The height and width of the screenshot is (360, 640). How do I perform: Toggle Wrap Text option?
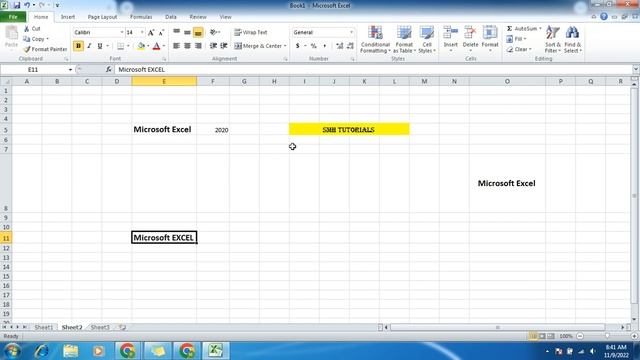coord(251,32)
